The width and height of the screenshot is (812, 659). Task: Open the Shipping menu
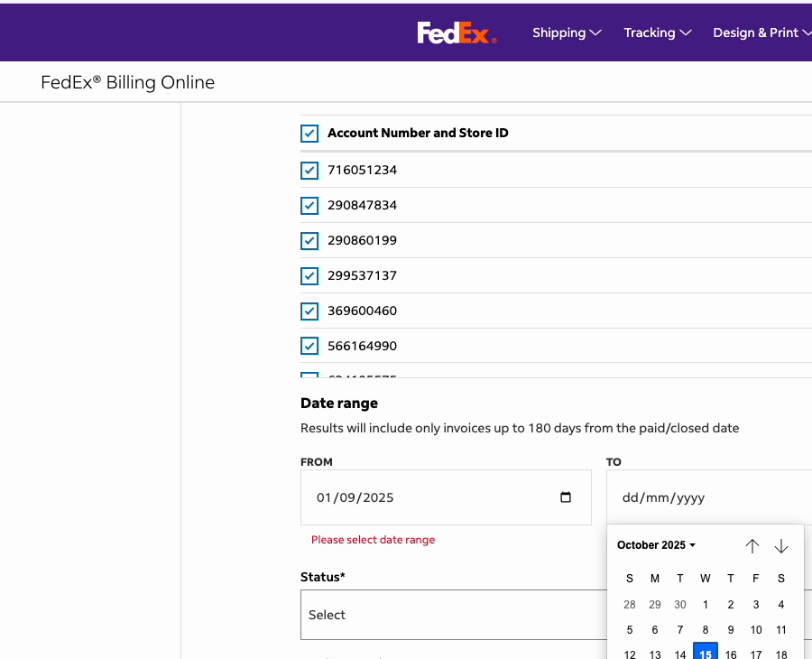click(567, 32)
